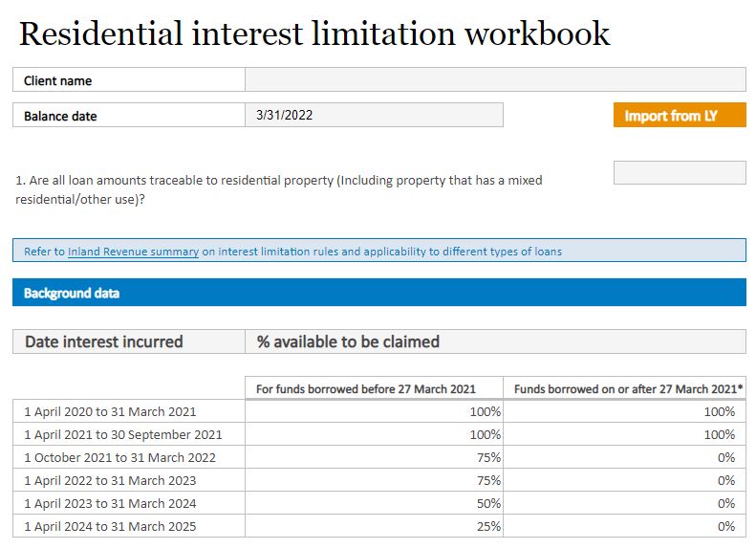Click the Residential interest limitation workbook title
756x549 pixels.
(313, 33)
